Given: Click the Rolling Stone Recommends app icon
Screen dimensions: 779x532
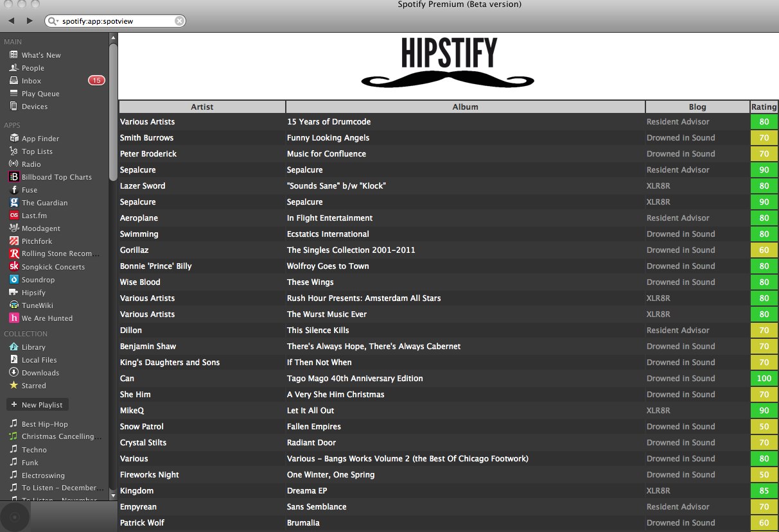Looking at the screenshot, I should [x=14, y=254].
